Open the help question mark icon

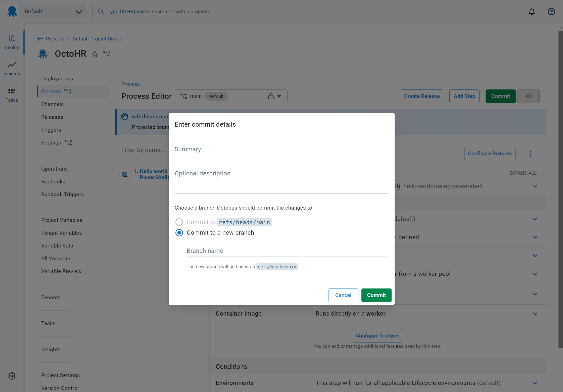pyautogui.click(x=551, y=12)
